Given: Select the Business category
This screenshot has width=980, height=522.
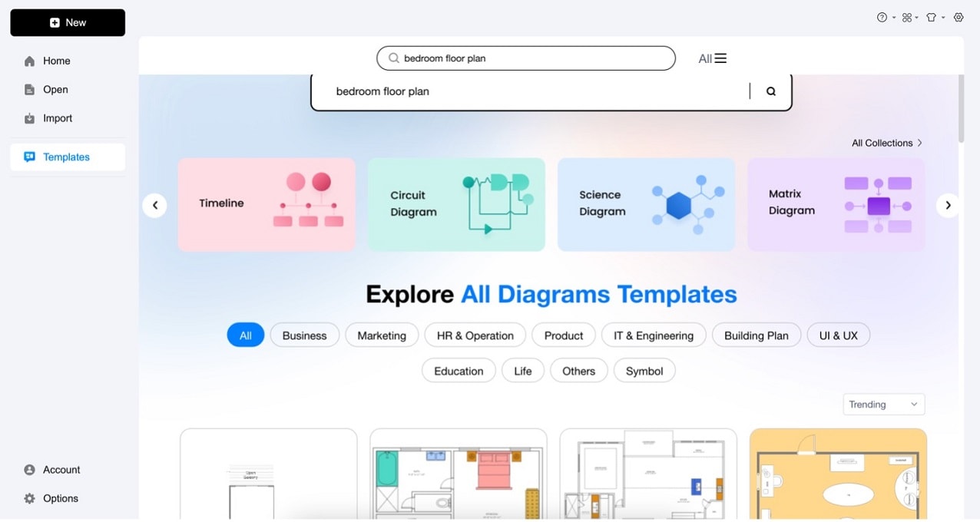Looking at the screenshot, I should pos(304,335).
